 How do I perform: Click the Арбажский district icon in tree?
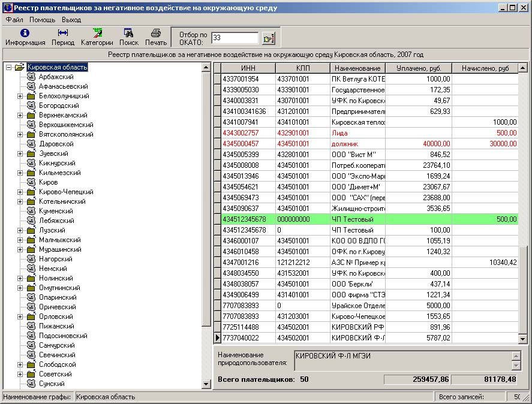31,77
